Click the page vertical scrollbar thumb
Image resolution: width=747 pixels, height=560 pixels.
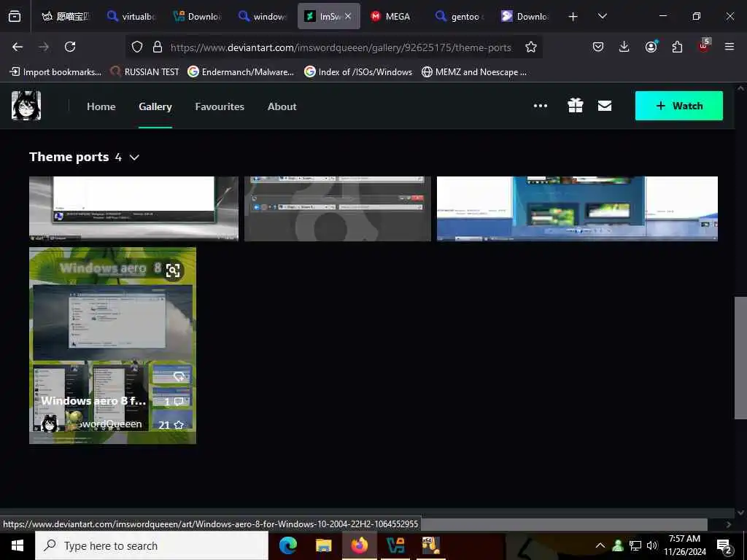740,357
